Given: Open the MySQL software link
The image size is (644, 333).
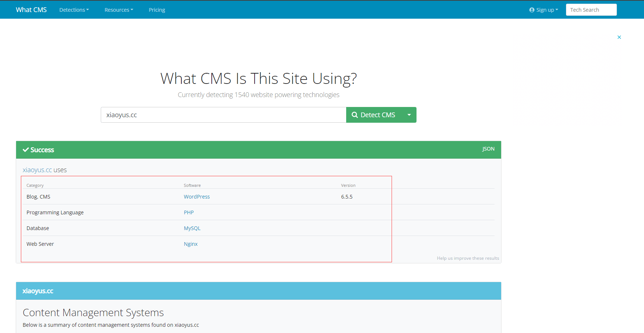Looking at the screenshot, I should (x=192, y=228).
